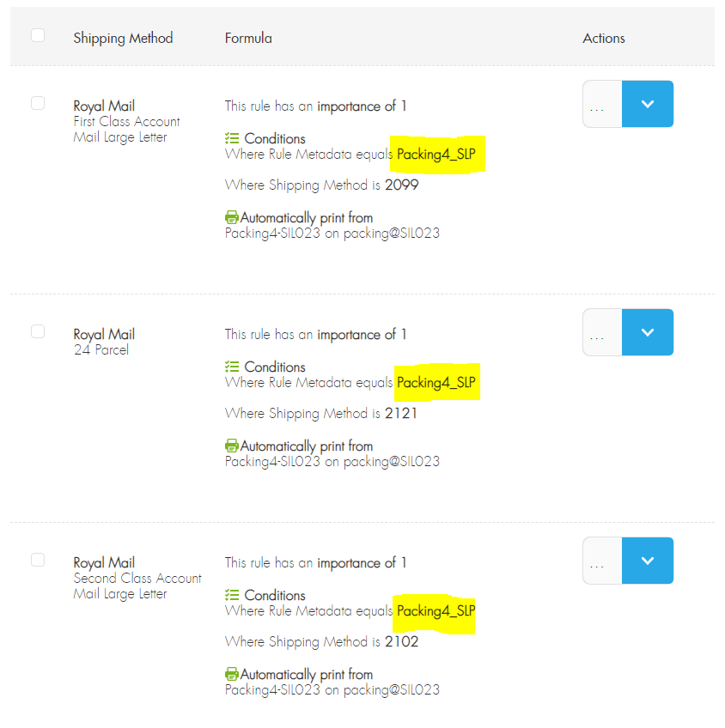This screenshot has width=725, height=728.
Task: Click packing@SIL023 in Second Class rule
Action: coord(393,689)
